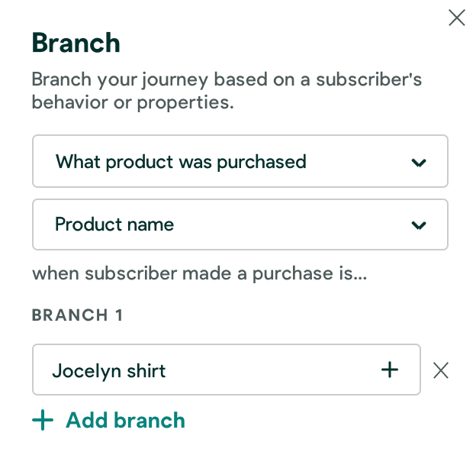Click the plus icon beside Add branch

(x=43, y=421)
